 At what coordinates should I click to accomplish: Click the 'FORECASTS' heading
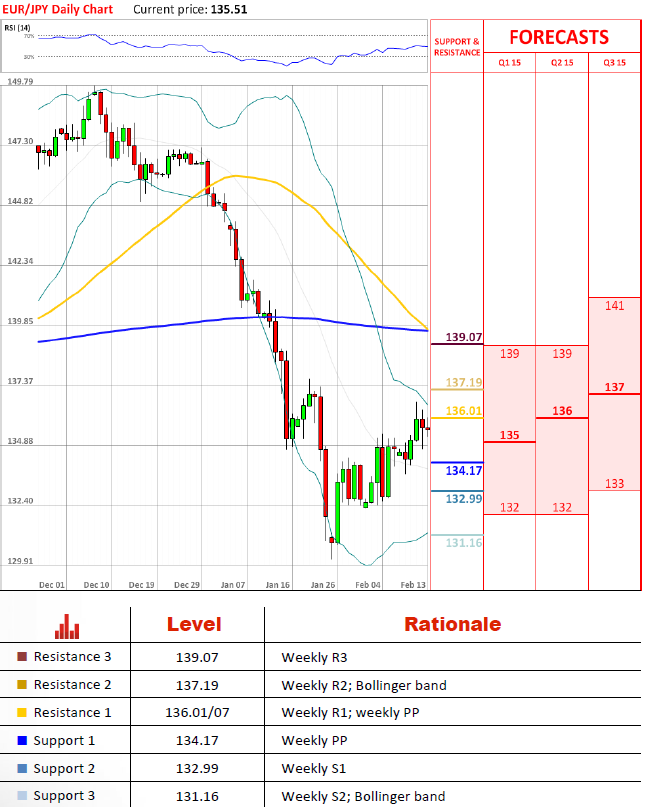pyautogui.click(x=559, y=37)
